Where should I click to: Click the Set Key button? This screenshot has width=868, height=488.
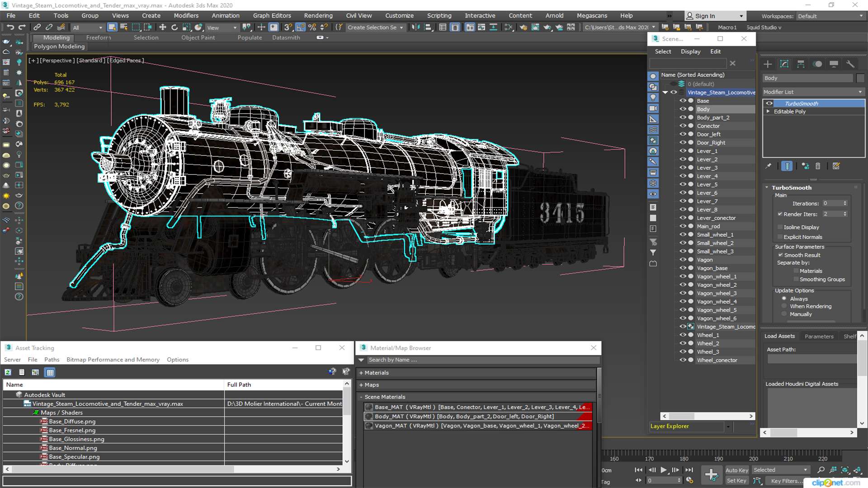click(x=736, y=481)
